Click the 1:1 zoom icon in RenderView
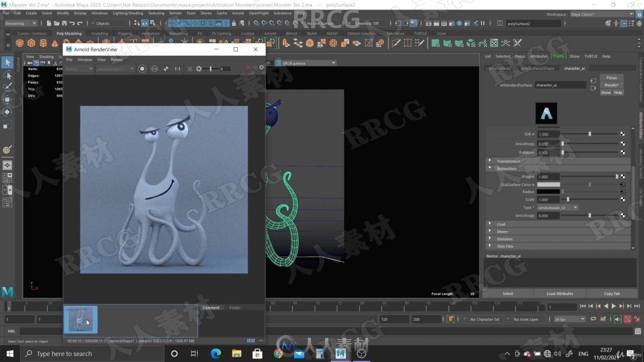 point(177,69)
